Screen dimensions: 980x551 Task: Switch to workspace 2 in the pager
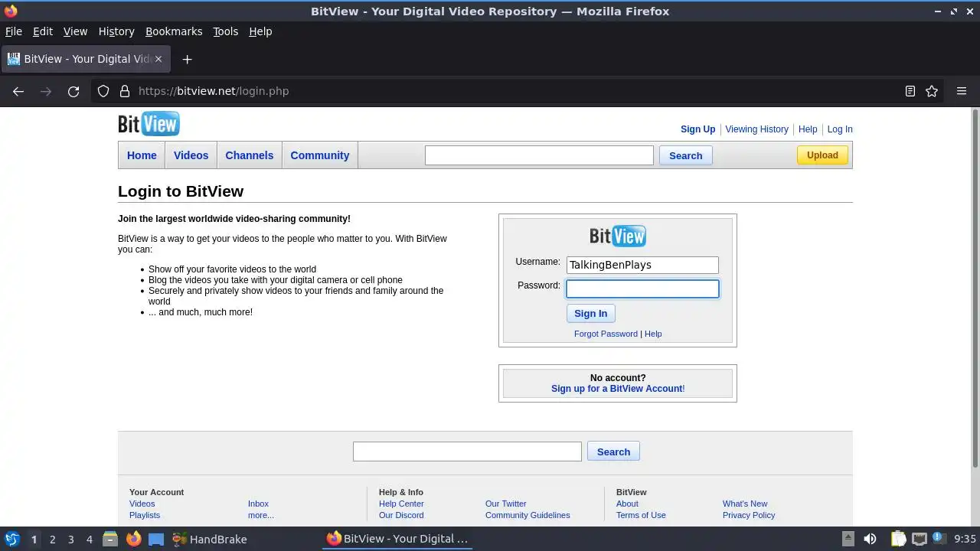[x=52, y=539]
